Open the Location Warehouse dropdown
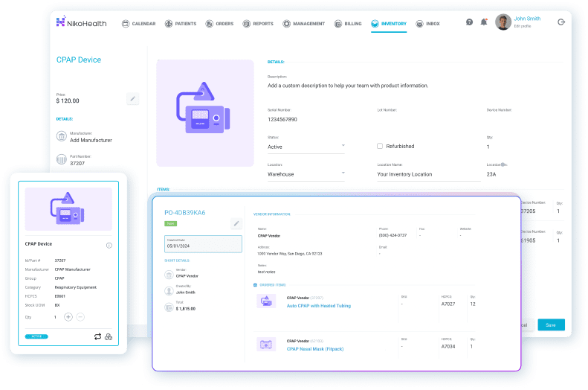Screen dimensions: 588x390 click(x=306, y=174)
